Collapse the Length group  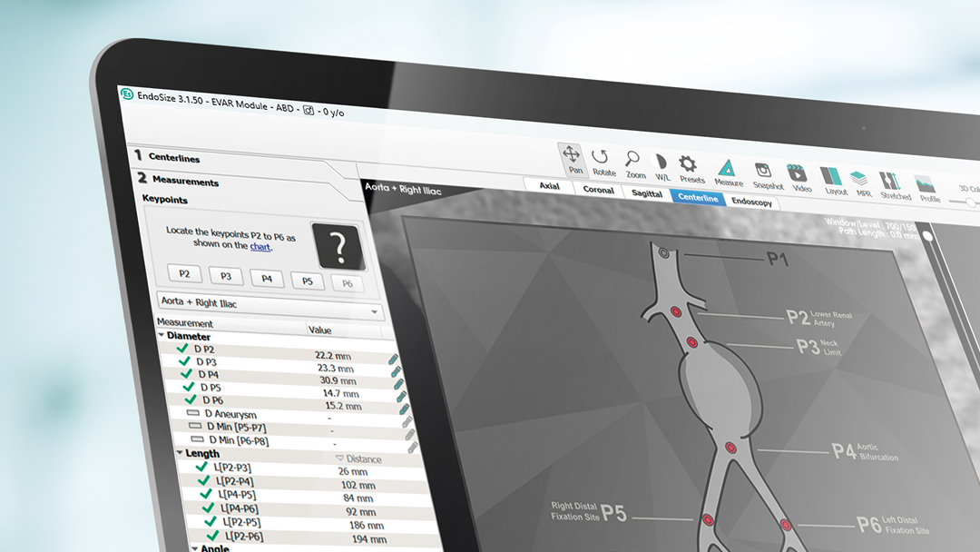click(180, 452)
